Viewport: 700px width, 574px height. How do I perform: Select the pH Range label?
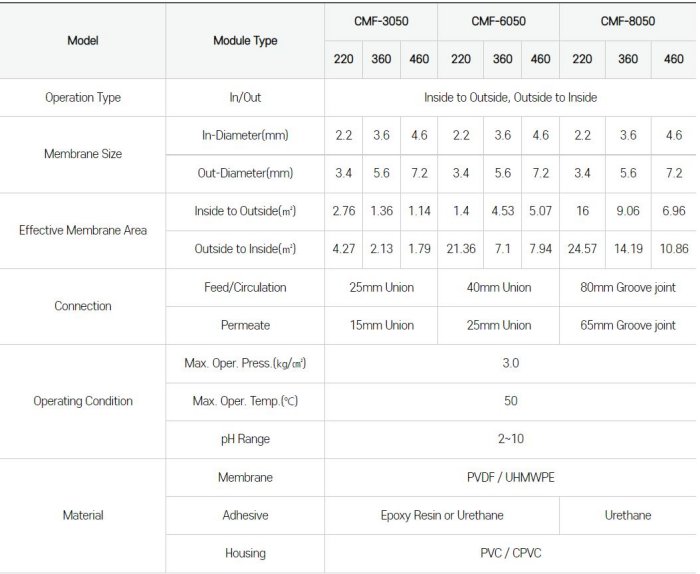[245, 439]
